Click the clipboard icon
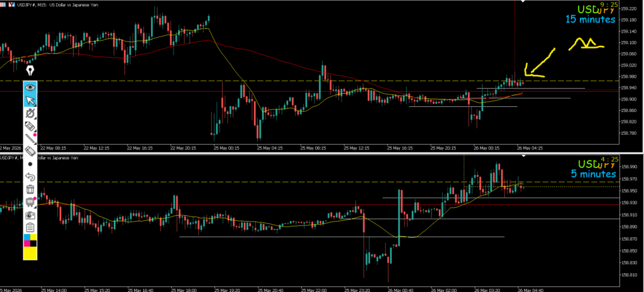Viewport: 644px width, 292px height. click(x=30, y=227)
